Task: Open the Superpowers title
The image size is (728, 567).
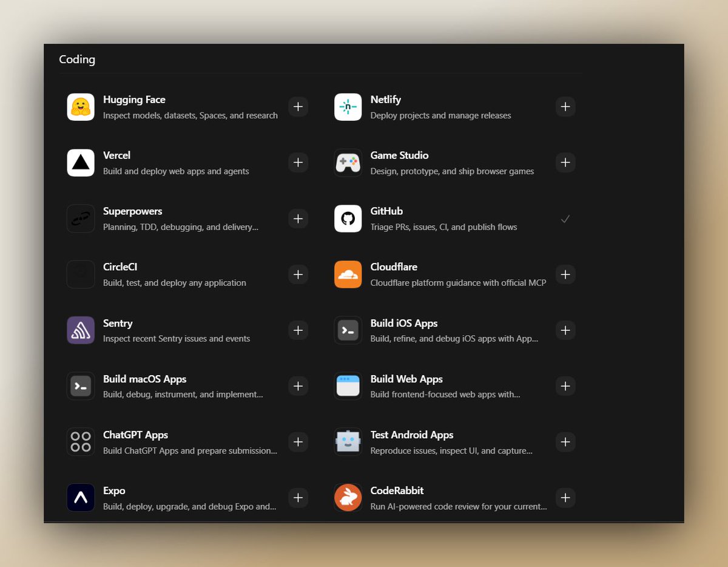Action: pos(133,211)
